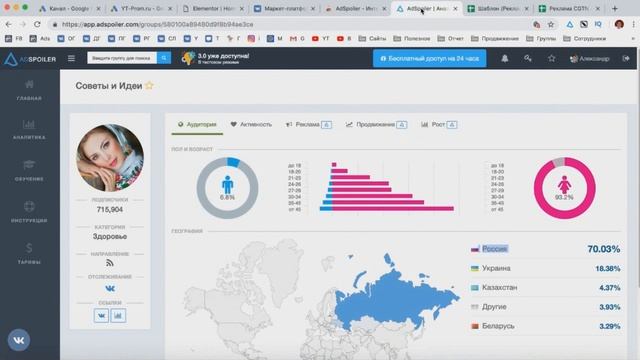The height and width of the screenshot is (360, 640).
Task: Click the browser back arrow
Action: 9,24
